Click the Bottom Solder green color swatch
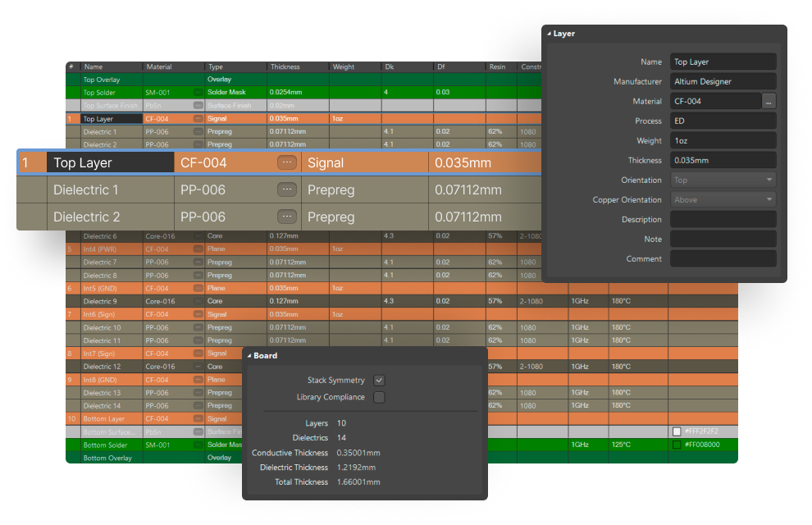The height and width of the screenshot is (525, 812). tap(677, 445)
